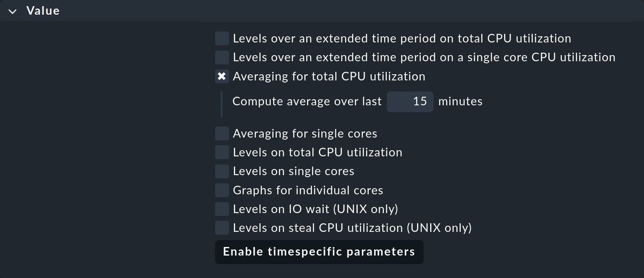
Task: Click the chevron beside the Value header
Action: [x=12, y=11]
